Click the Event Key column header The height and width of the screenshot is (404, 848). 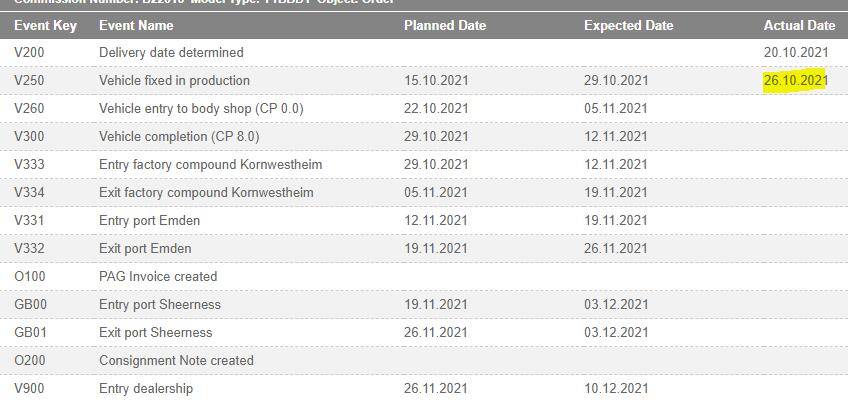(x=45, y=25)
